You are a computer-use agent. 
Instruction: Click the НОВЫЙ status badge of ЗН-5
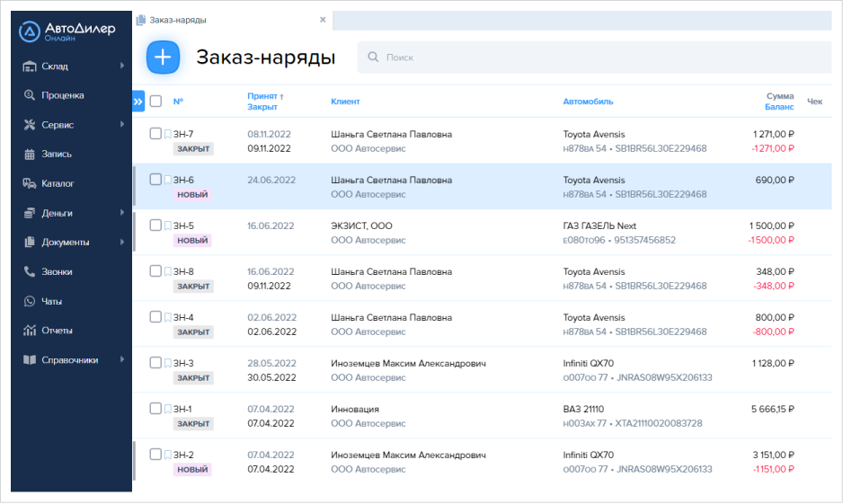click(x=192, y=240)
